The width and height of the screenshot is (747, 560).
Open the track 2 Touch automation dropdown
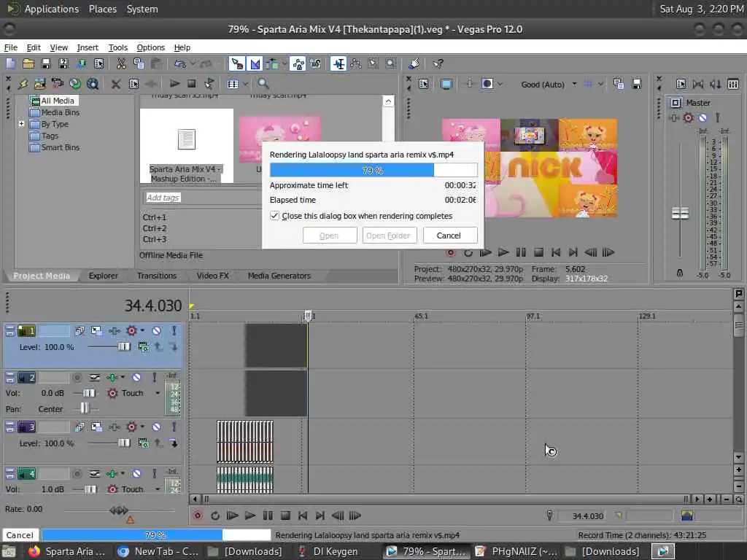point(158,393)
